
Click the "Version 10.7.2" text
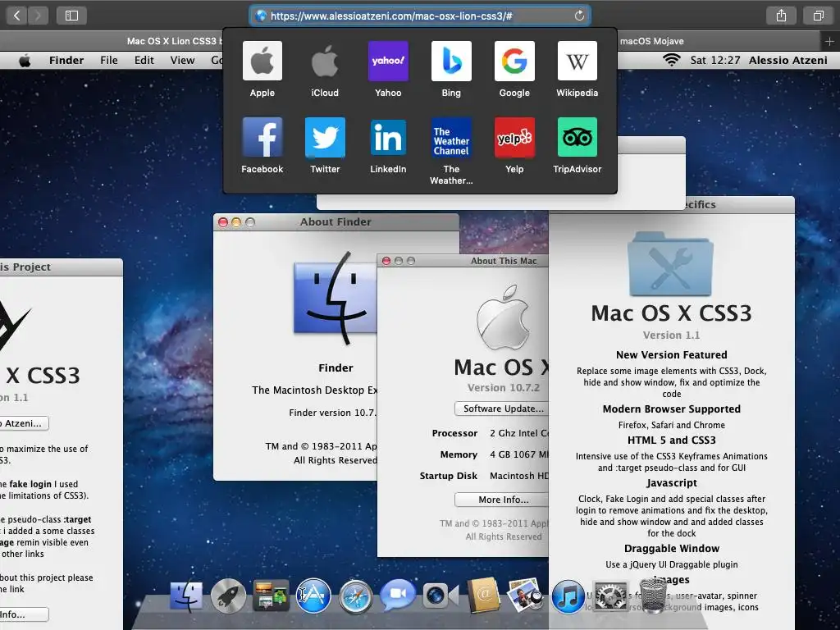click(x=504, y=387)
